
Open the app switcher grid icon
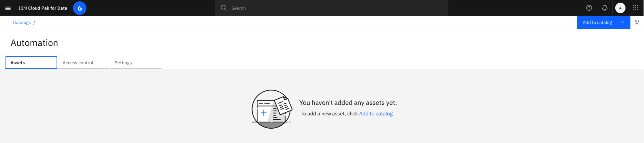636,8
